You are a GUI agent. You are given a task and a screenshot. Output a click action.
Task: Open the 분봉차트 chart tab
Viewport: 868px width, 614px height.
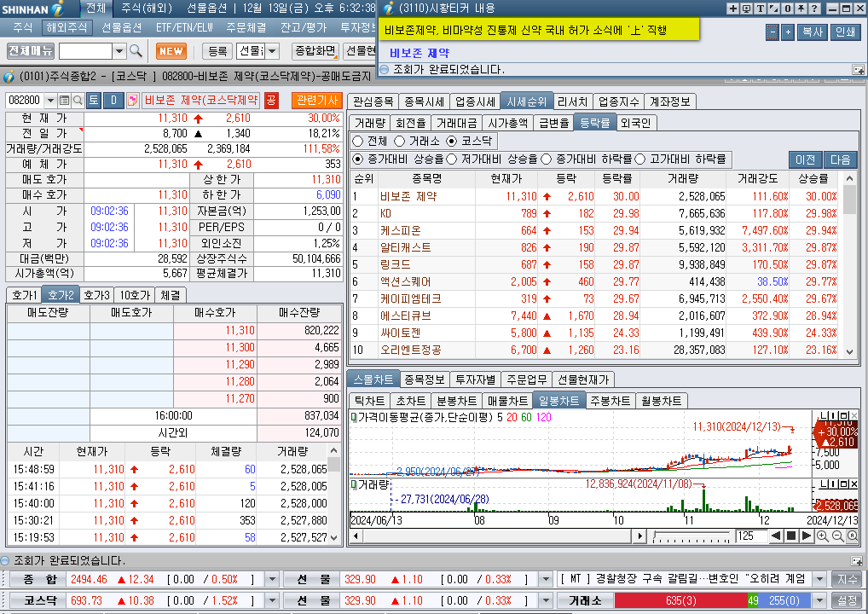457,401
